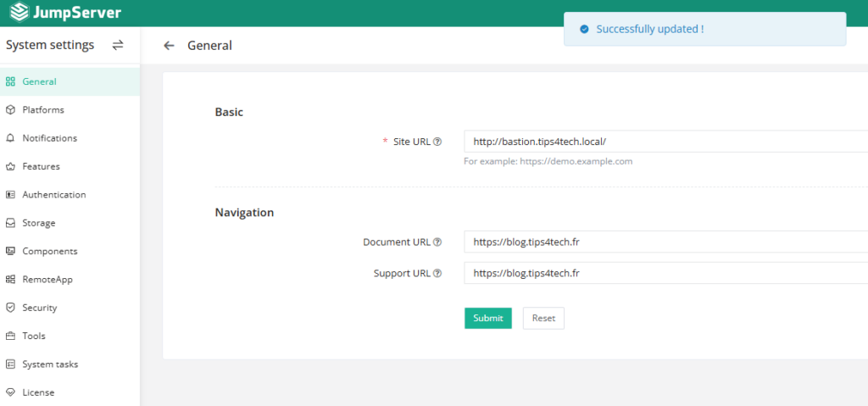Click the Tools briefcase icon
The image size is (868, 406).
point(10,336)
